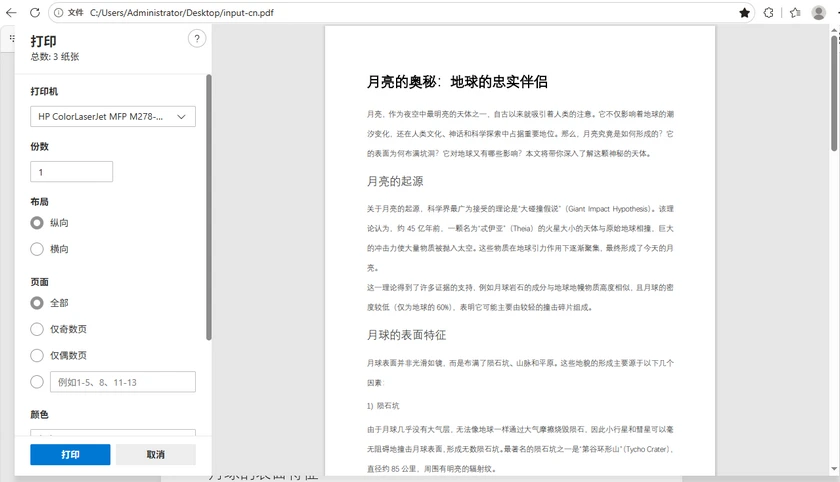The image size is (840, 482).
Task: Reload the page with the refresh icon
Action: coord(35,12)
